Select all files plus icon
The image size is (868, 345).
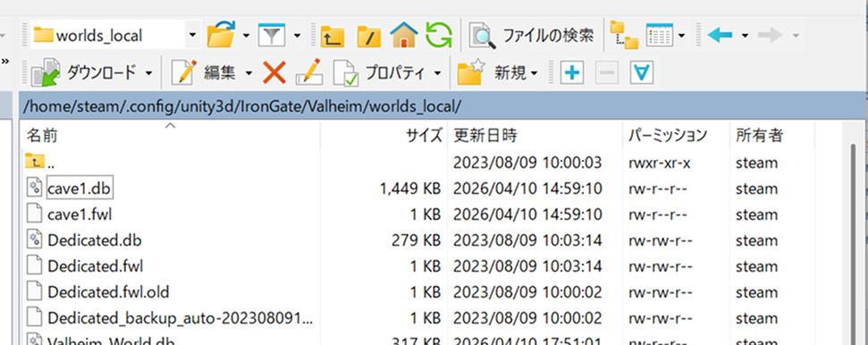coord(573,72)
